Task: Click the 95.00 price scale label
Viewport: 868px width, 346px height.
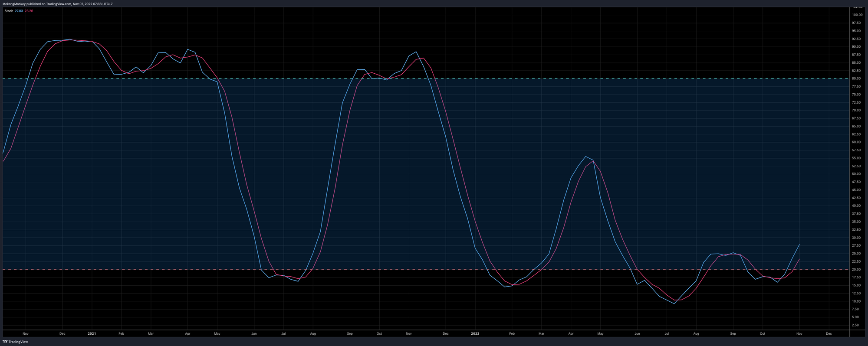Action: 856,31
